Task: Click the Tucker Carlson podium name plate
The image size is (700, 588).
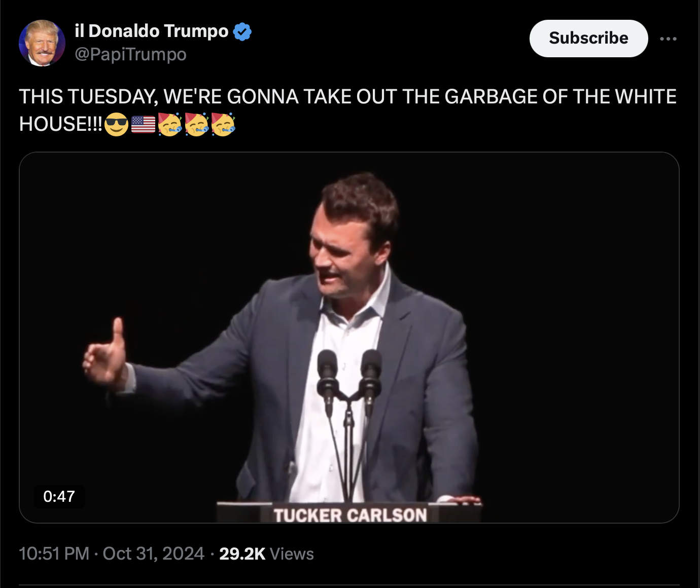Action: pos(350,515)
